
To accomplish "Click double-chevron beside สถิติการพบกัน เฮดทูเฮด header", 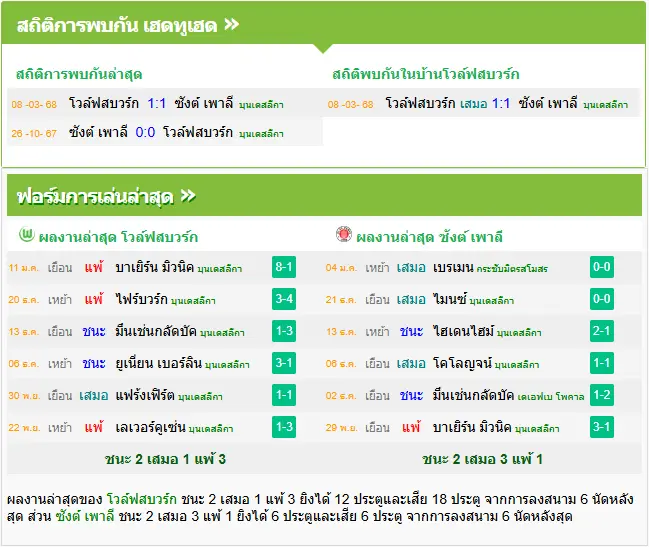I will tap(231, 24).
